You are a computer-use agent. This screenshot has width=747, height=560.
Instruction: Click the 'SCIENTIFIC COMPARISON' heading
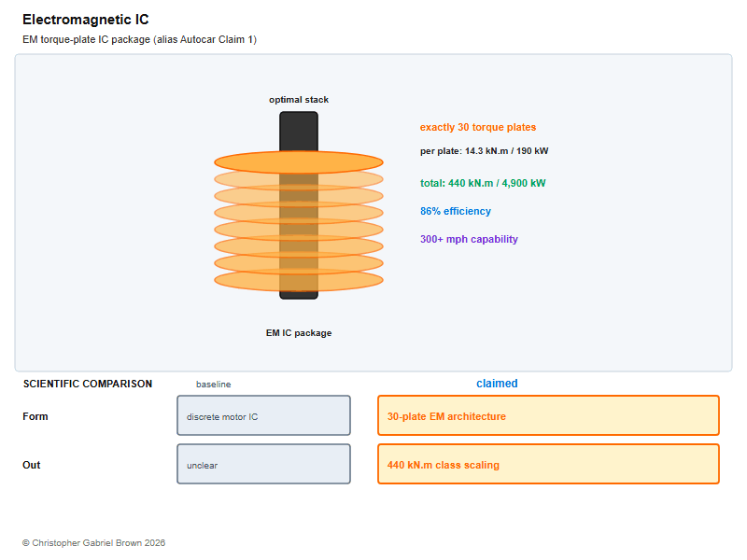coord(88,384)
